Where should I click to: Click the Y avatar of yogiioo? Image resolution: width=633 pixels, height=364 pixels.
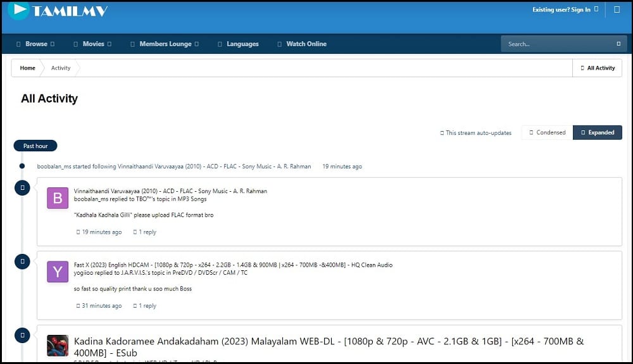click(x=58, y=272)
